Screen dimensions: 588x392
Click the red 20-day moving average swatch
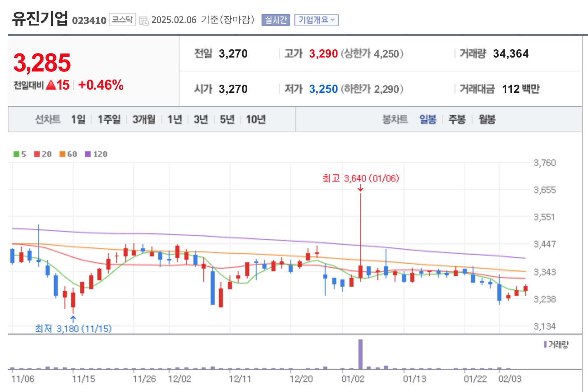click(x=37, y=154)
